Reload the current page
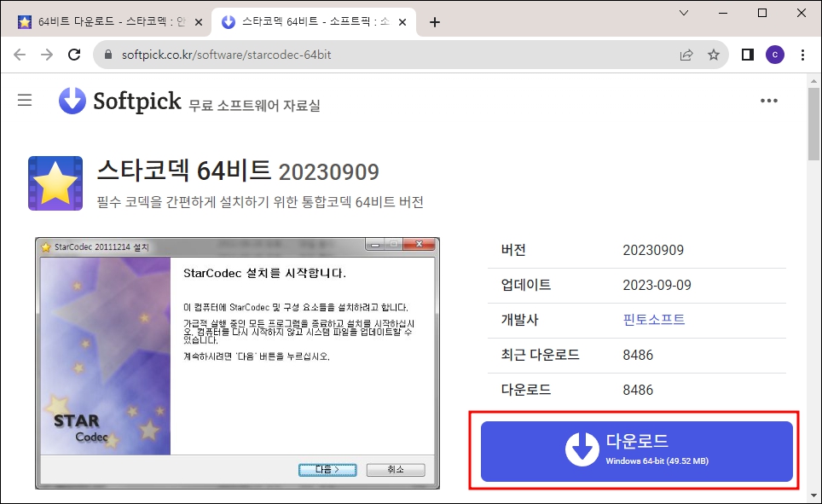The image size is (822, 504). click(74, 55)
